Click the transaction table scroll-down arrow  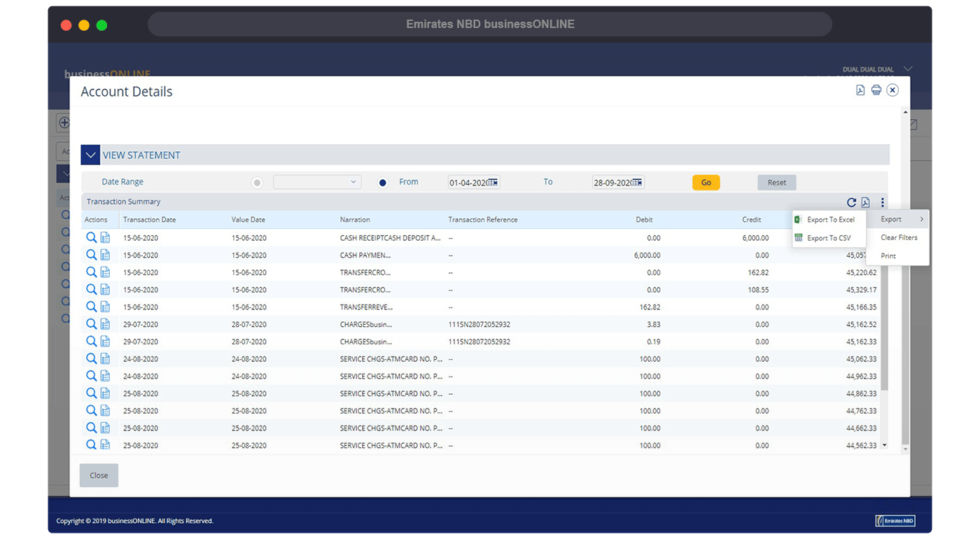885,445
